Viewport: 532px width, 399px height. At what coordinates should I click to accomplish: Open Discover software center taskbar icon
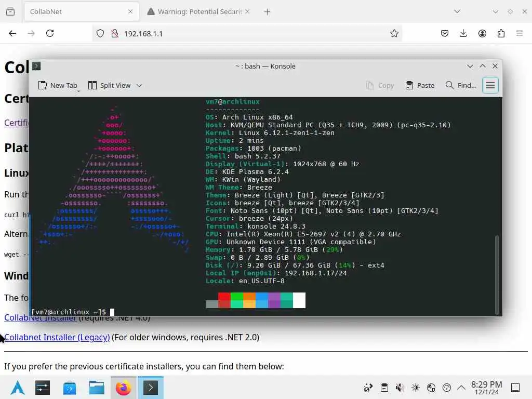click(x=70, y=388)
